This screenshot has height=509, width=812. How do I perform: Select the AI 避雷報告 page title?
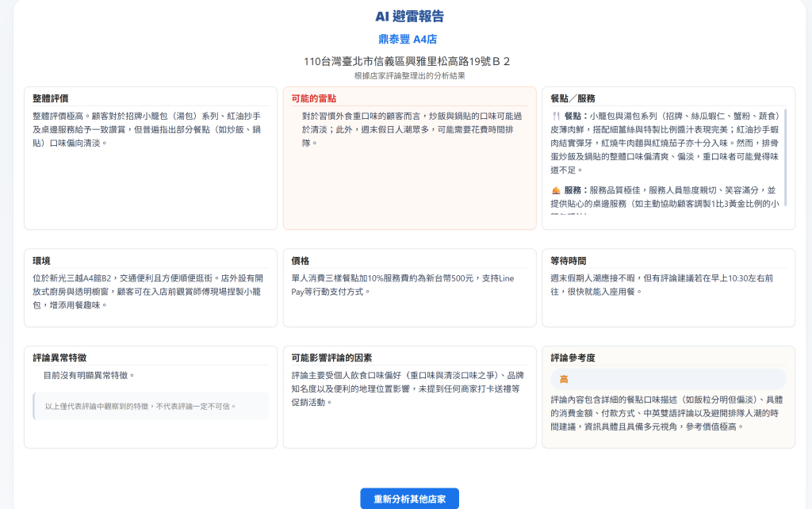[409, 17]
